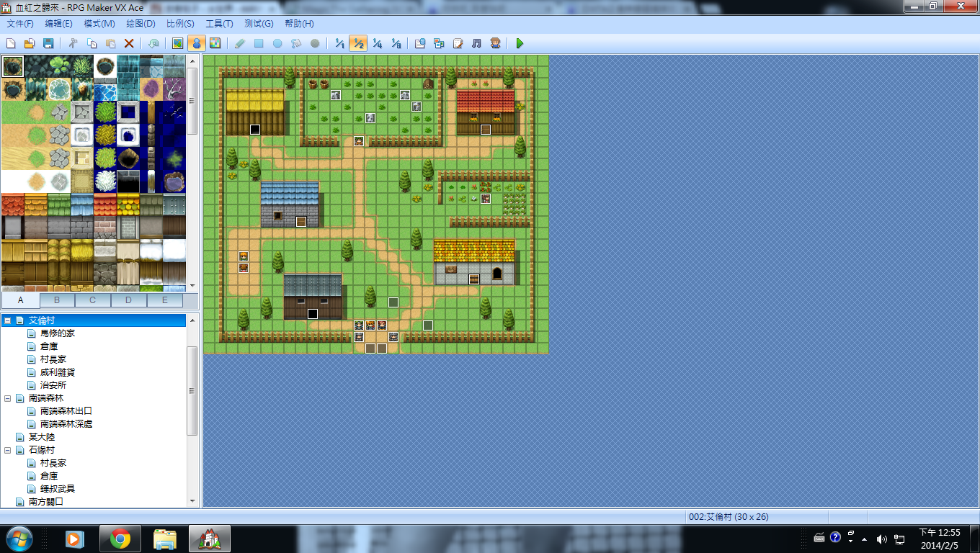Screen dimensions: 980x553
Task: Select the Pencil drawing tool
Action: (x=240, y=43)
